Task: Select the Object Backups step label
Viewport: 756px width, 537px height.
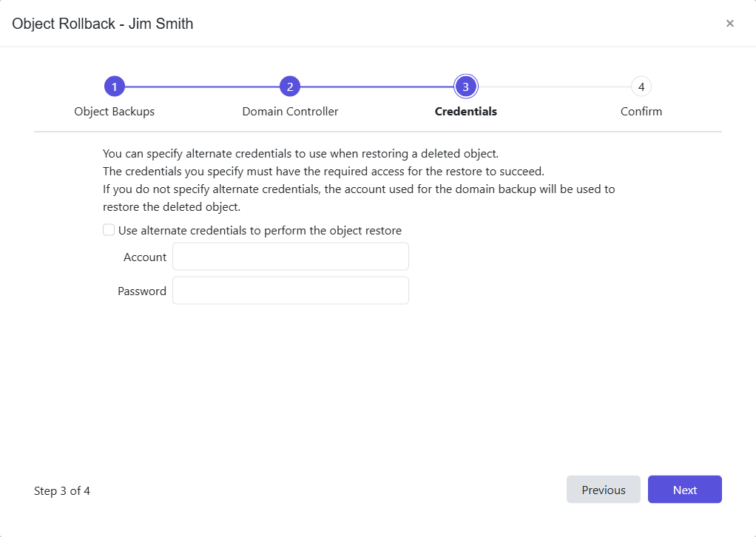Action: coord(115,111)
